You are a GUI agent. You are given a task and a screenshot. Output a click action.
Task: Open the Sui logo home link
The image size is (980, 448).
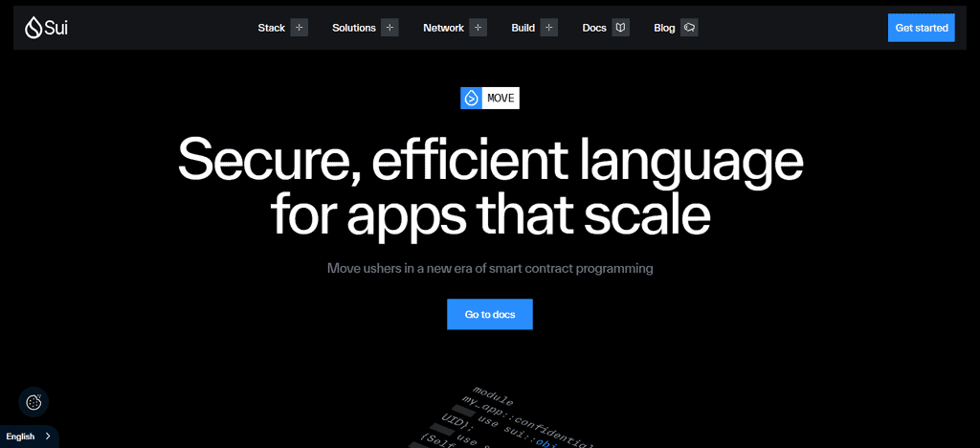click(46, 28)
